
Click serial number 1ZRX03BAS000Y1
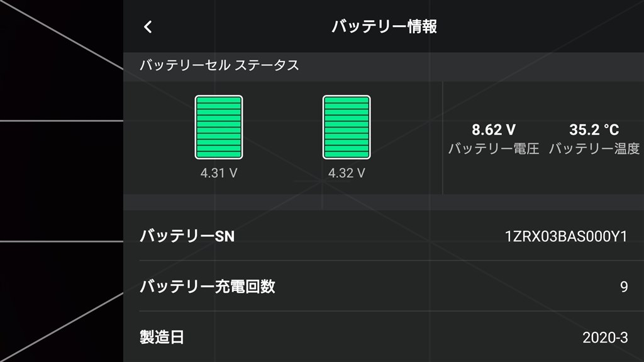(566, 236)
